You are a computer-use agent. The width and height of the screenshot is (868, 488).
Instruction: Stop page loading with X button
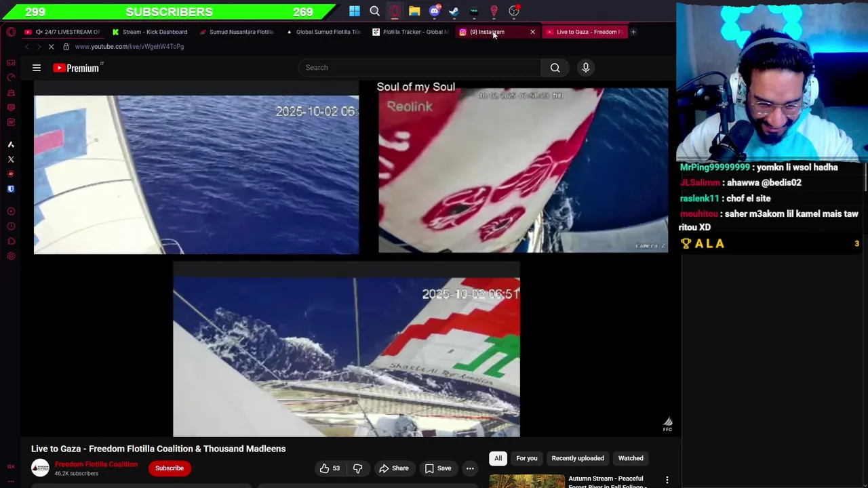coord(51,47)
